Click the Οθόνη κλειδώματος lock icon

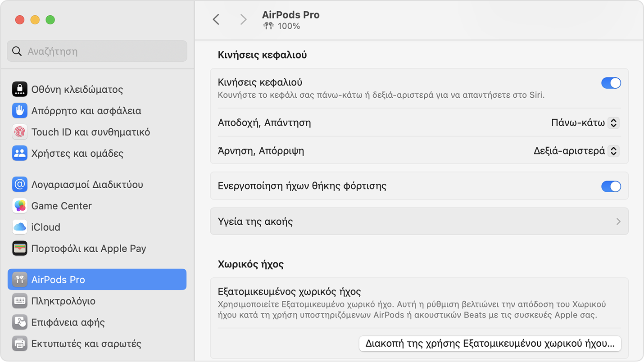19,89
